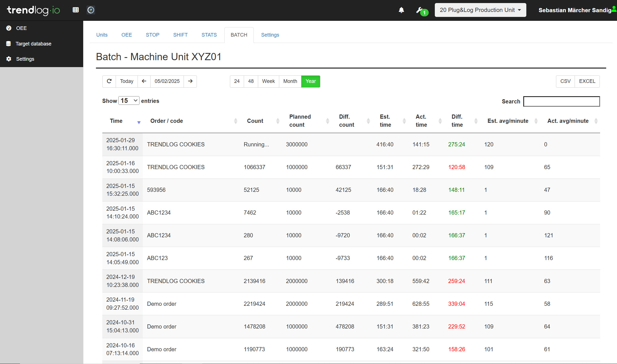This screenshot has width=617, height=364.
Task: Sort by Planned count column
Action: coord(327,121)
